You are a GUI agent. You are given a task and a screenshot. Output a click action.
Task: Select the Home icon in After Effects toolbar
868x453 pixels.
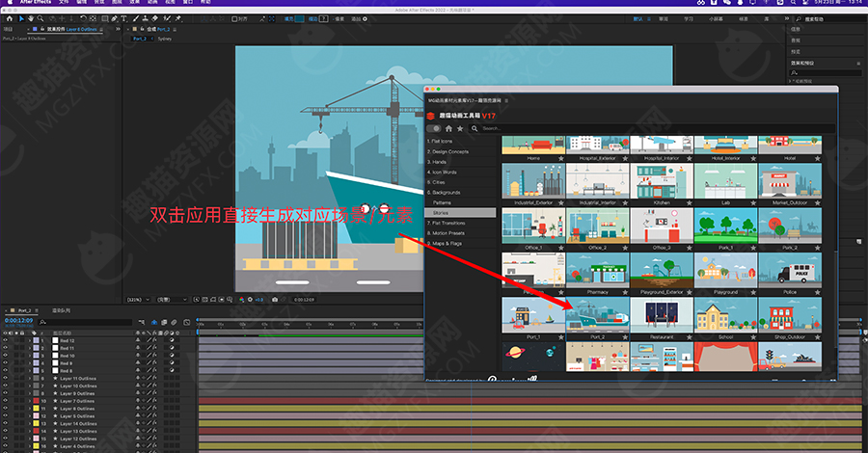point(10,19)
